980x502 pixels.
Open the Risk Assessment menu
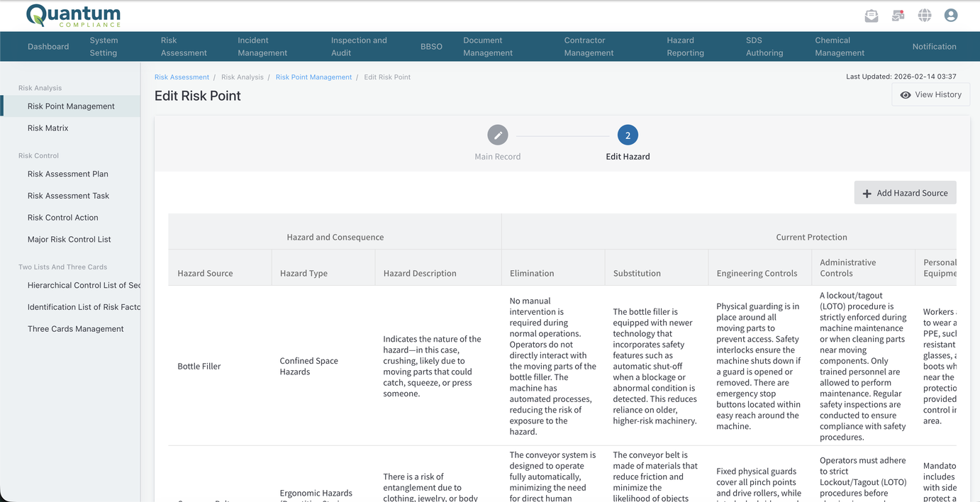point(184,47)
